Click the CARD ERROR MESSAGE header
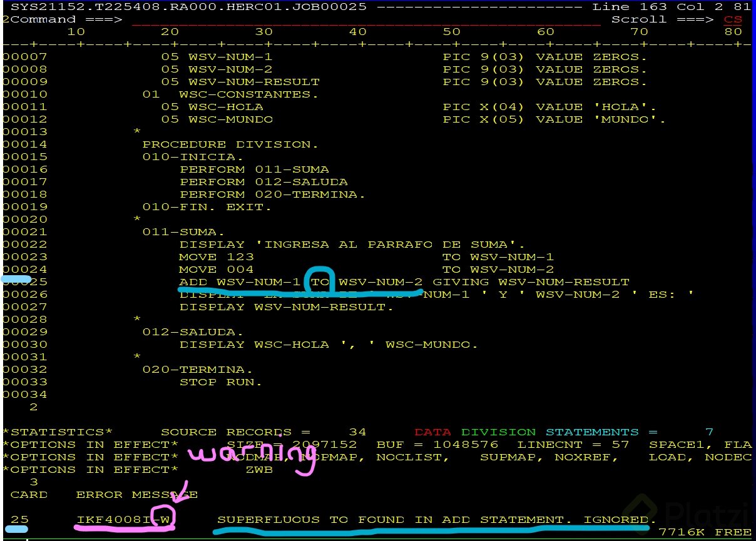The height and width of the screenshot is (541, 756). 103,494
